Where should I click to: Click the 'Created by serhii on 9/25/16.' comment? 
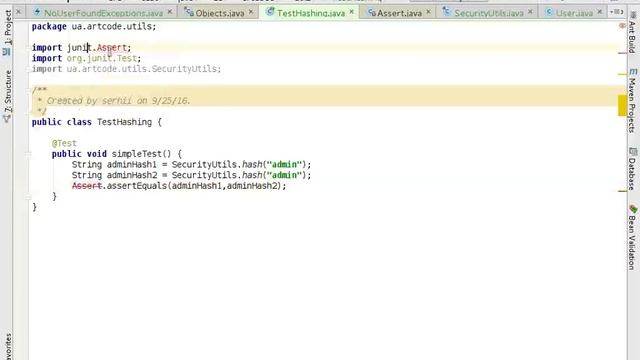click(x=118, y=100)
